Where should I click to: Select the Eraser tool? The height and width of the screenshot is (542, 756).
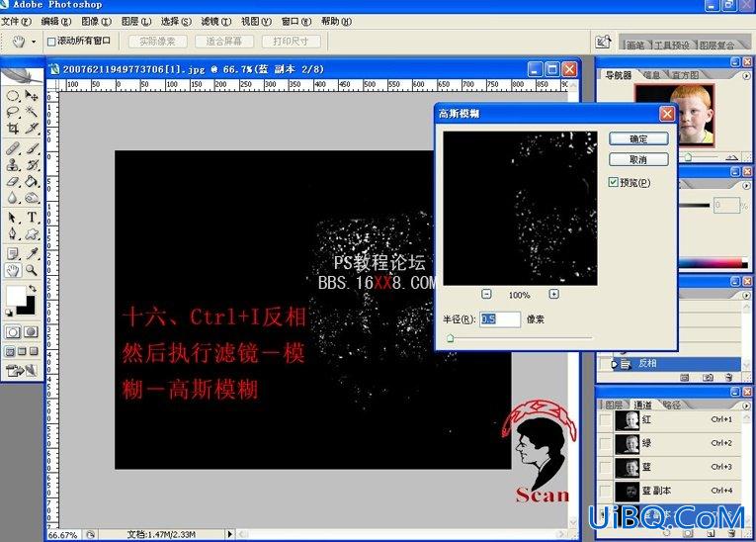coord(13,181)
